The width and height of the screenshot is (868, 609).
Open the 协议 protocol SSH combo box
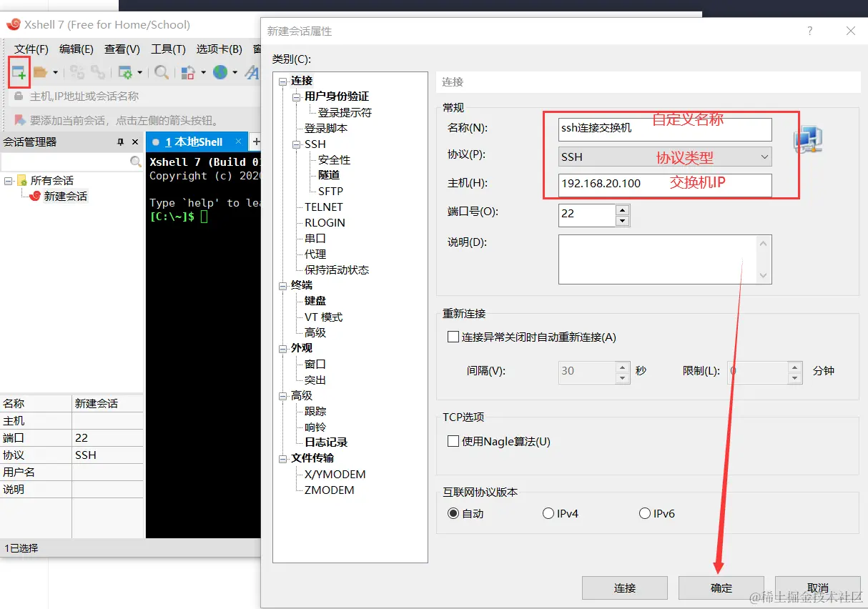665,157
